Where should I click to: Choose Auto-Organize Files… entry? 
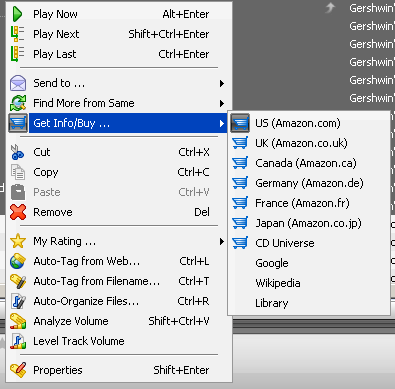(x=119, y=301)
